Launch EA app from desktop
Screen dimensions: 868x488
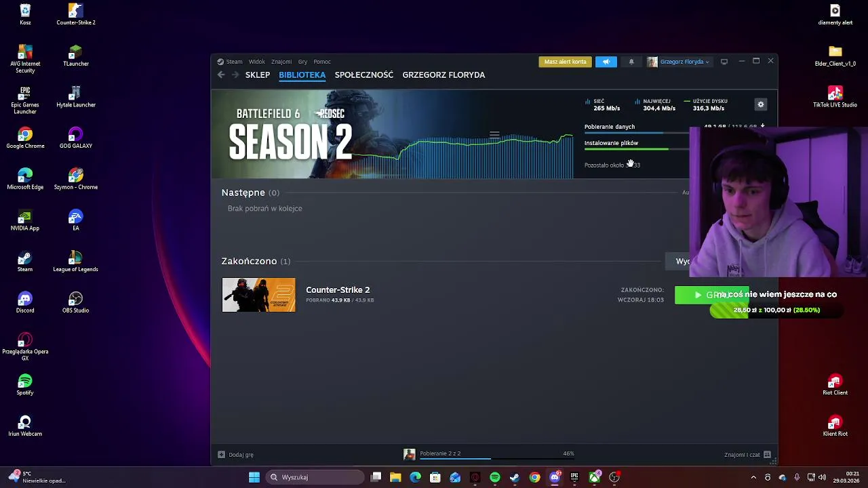(x=76, y=220)
